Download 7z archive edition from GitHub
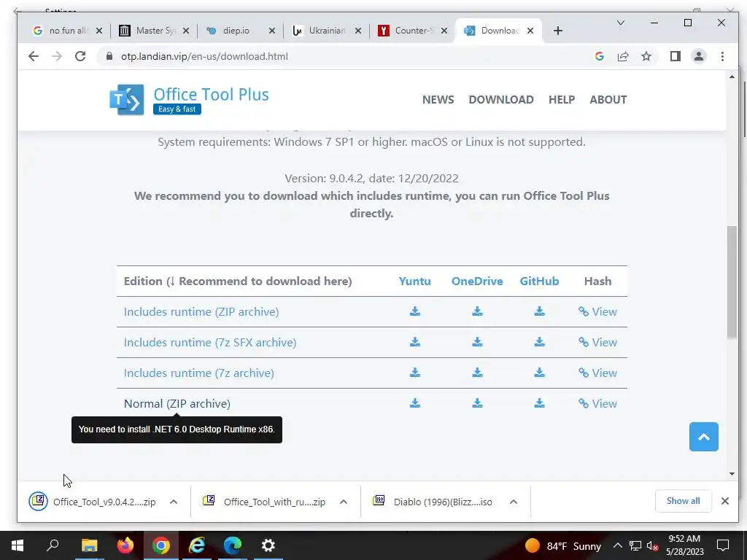Screen dimensions: 747x560 [539, 373]
